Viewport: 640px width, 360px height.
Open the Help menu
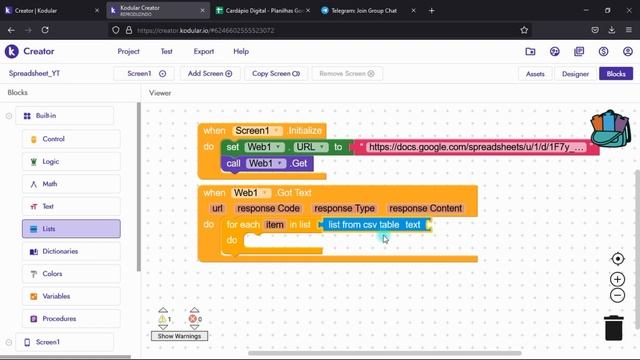241,51
